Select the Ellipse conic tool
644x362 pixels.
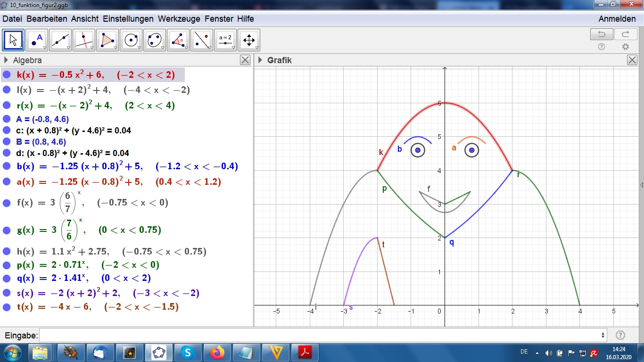coord(155,40)
